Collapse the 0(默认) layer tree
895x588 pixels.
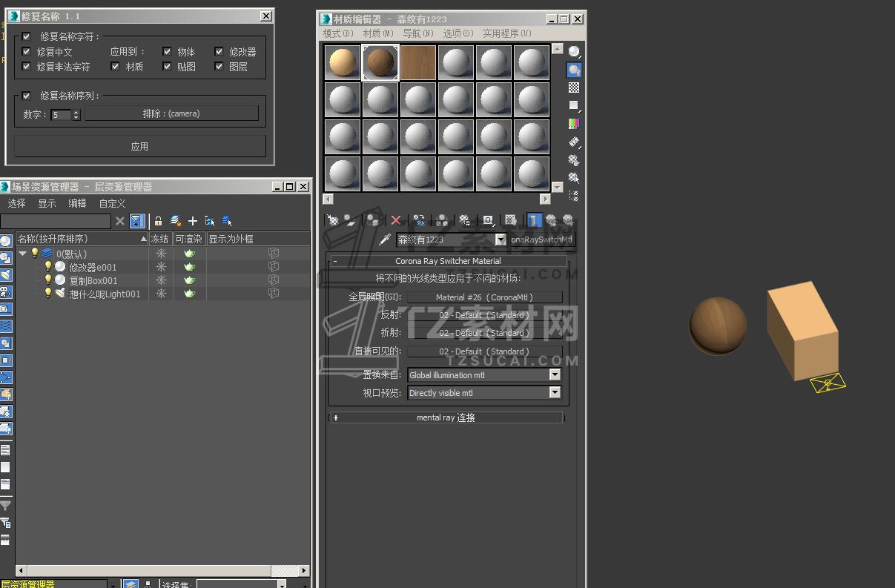point(23,254)
